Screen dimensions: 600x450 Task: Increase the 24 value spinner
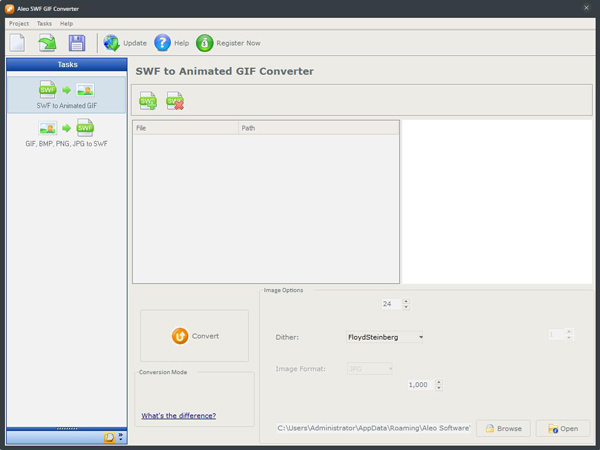[x=406, y=301]
